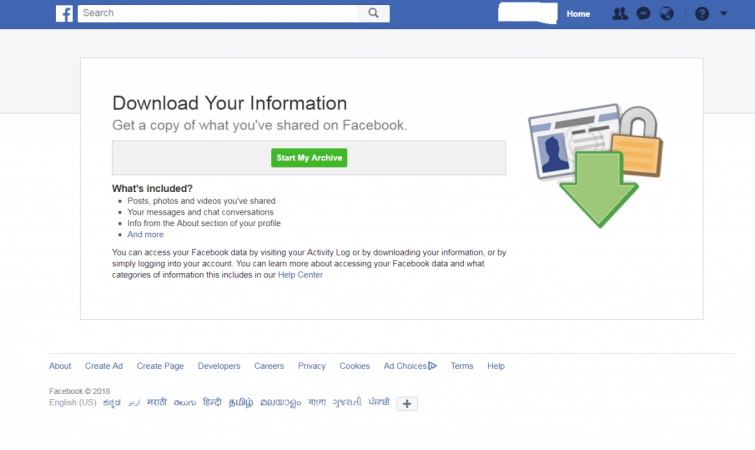Expand the account dropdown arrow
755x450 pixels.
[723, 13]
